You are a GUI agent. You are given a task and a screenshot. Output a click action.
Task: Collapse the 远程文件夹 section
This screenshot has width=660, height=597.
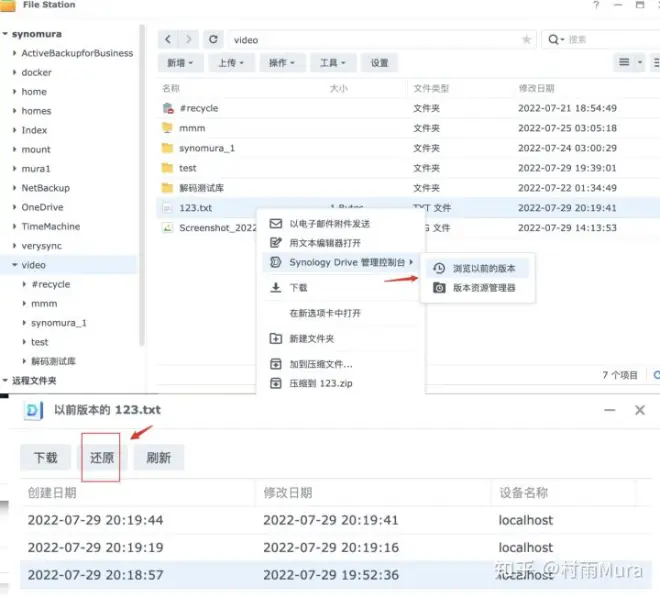(x=5, y=381)
